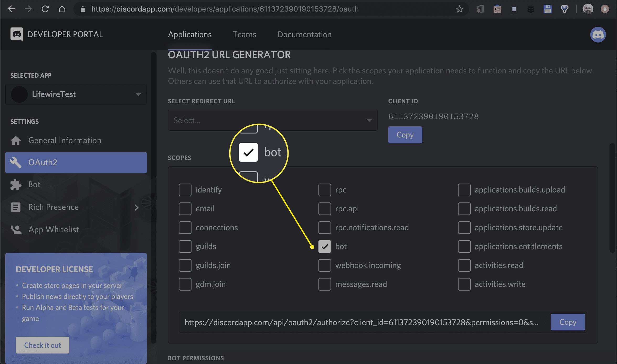Open the Discord user avatar at the top right
Viewport: 617px width, 364px height.
click(598, 34)
